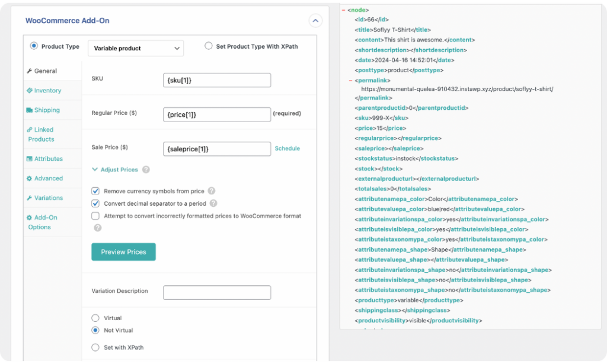
Task: Click the content element This shirt is awesome
Action: click(414, 40)
